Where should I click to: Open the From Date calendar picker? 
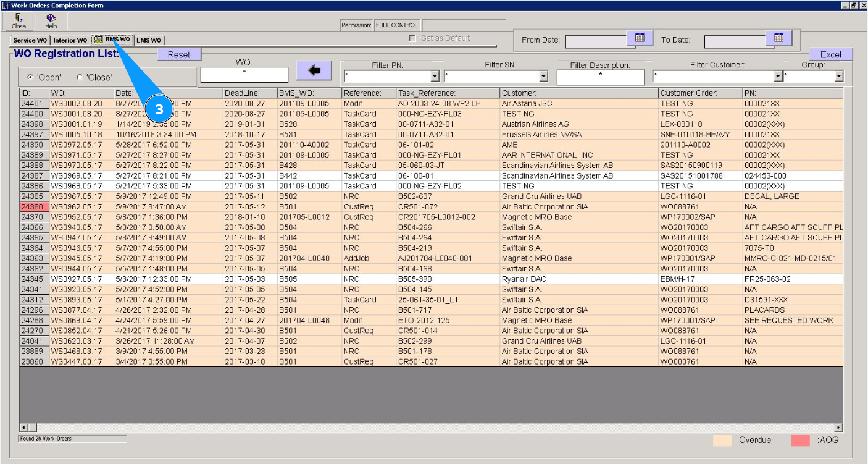point(640,38)
